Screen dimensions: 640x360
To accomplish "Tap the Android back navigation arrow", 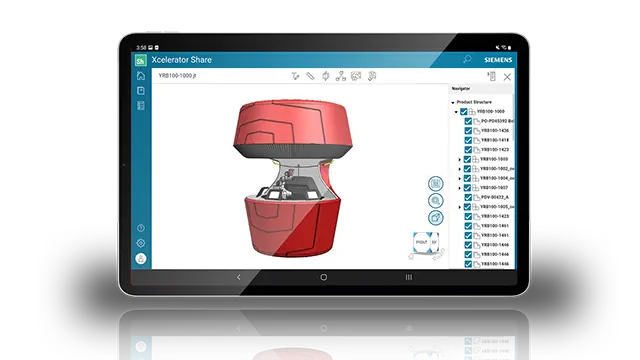I will click(239, 278).
